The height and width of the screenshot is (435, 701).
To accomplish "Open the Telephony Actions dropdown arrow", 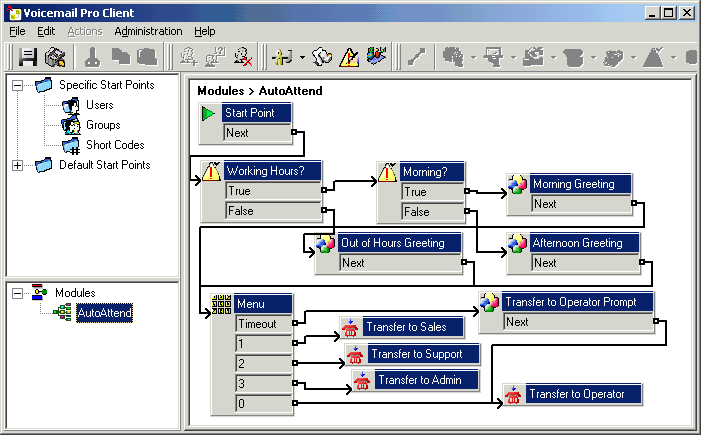I will (593, 58).
